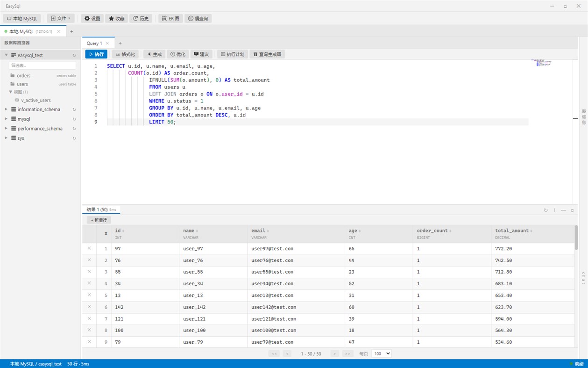Refresh the easysql_test database
This screenshot has height=368, width=588.
(74, 55)
